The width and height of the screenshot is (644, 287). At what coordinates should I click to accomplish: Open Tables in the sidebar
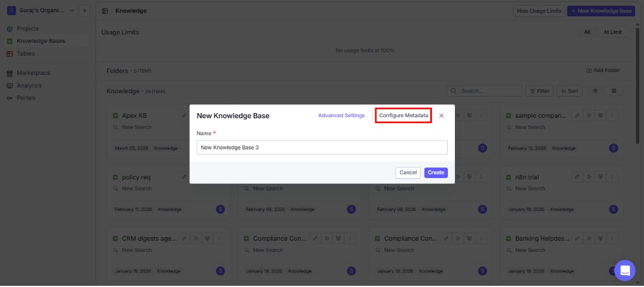pos(25,53)
